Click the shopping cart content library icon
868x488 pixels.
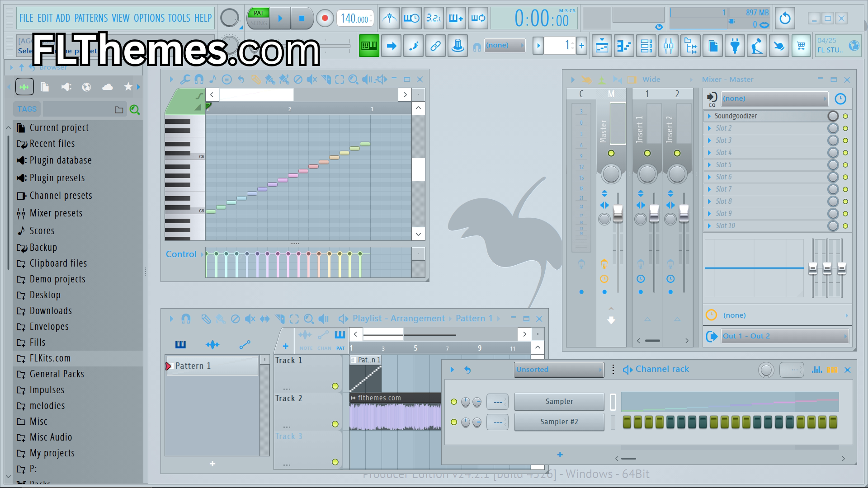pos(801,46)
